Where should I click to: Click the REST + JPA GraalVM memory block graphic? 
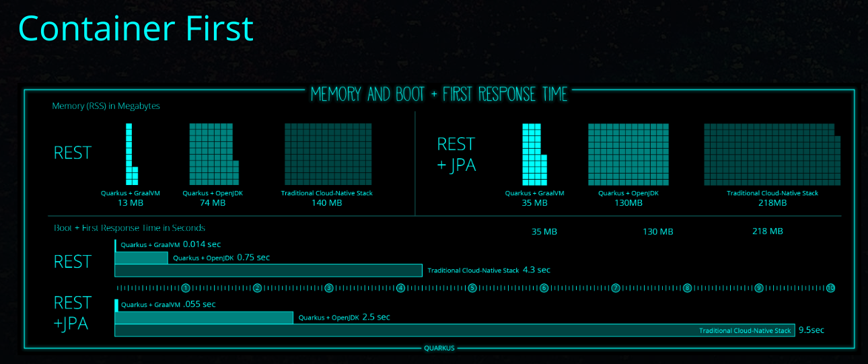tap(532, 154)
